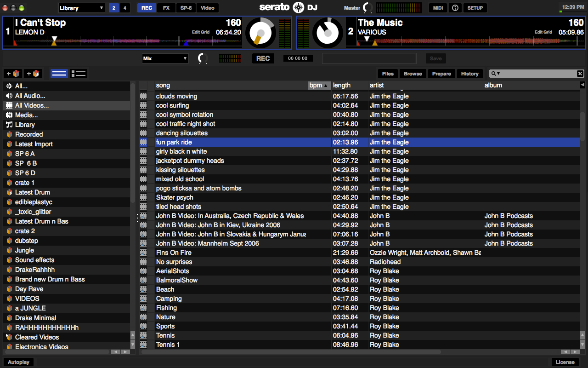Open the History panel
588x368 pixels.
(x=469, y=74)
